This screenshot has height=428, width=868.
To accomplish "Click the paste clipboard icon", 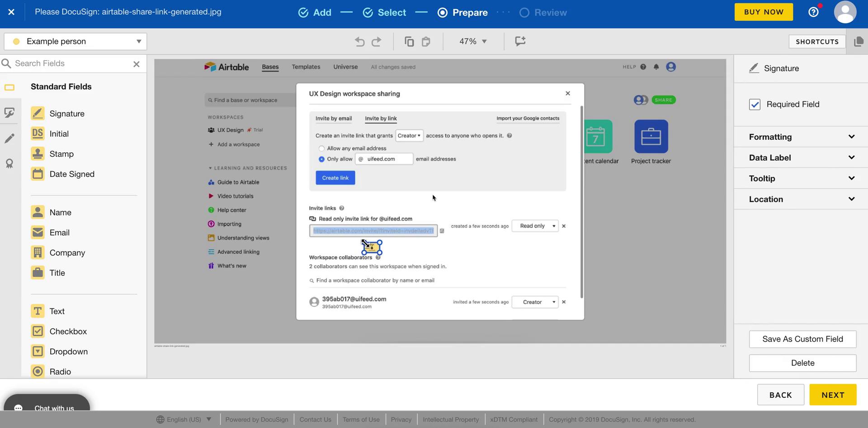I will 426,42.
